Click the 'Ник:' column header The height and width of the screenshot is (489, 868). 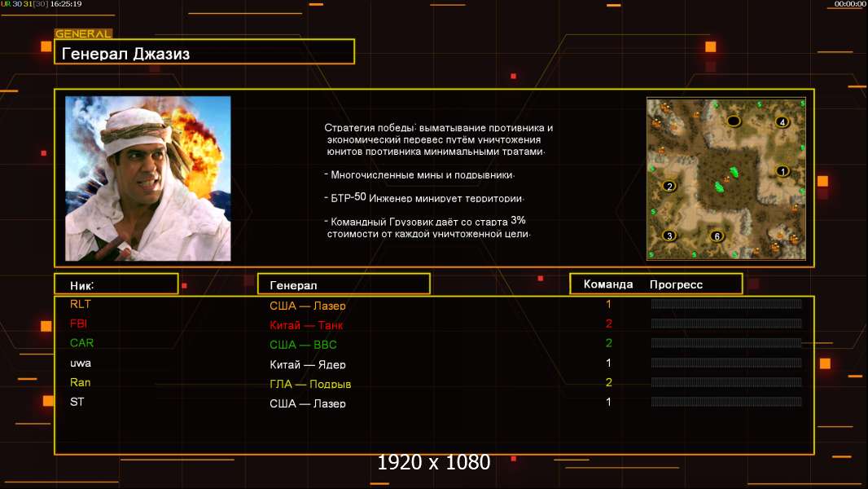click(116, 284)
